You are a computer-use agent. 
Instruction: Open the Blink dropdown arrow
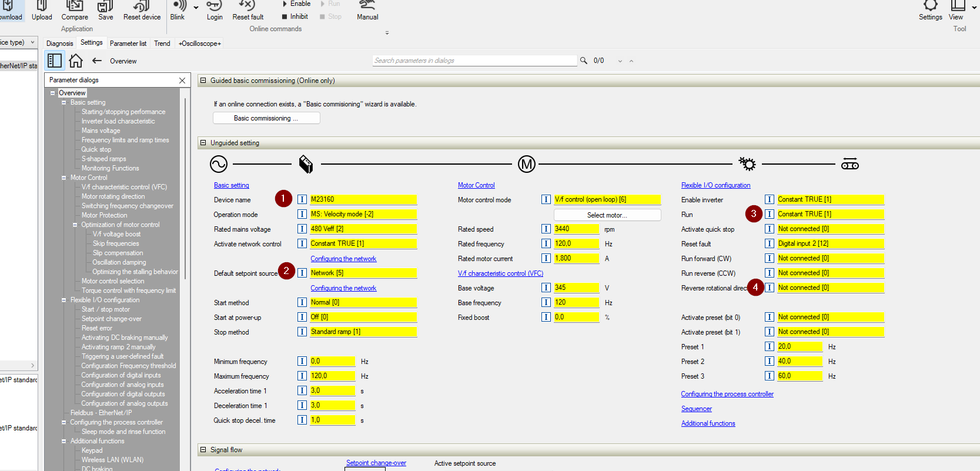click(196, 8)
